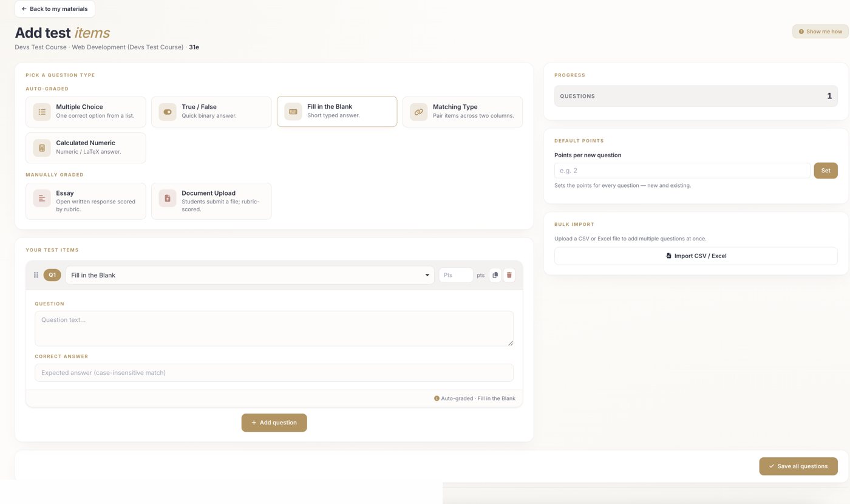
Task: Choose Calculated Numeric question type title
Action: tap(86, 143)
